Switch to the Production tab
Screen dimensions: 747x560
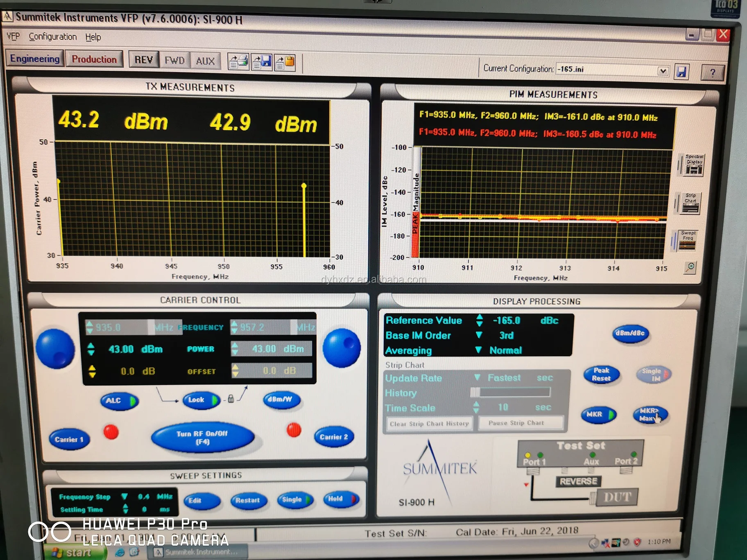pyautogui.click(x=94, y=59)
